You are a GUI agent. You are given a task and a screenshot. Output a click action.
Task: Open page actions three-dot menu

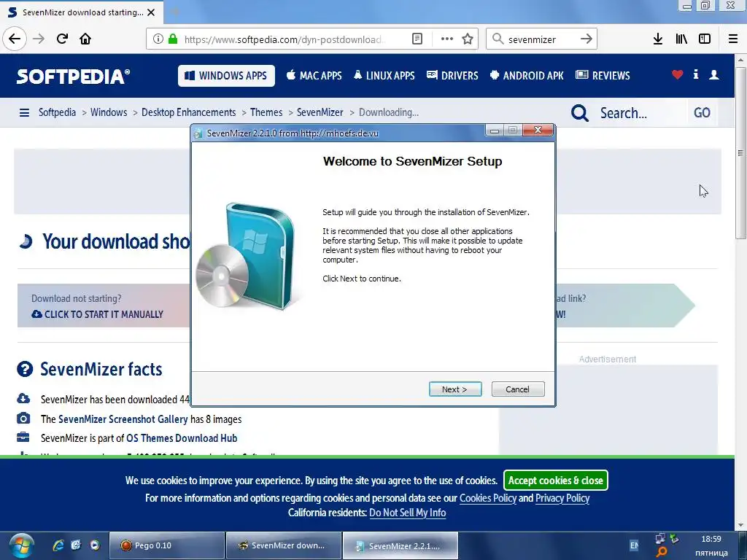pos(447,39)
